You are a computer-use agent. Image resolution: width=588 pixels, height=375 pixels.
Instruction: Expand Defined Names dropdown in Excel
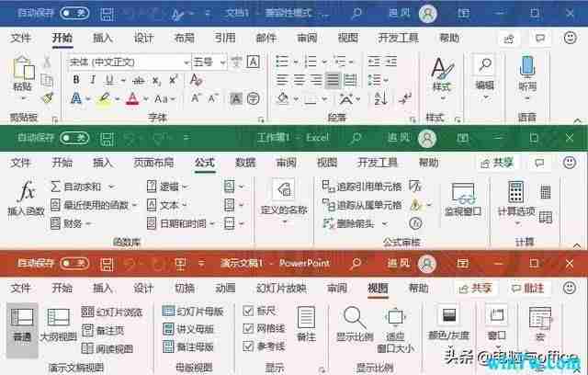tap(284, 222)
